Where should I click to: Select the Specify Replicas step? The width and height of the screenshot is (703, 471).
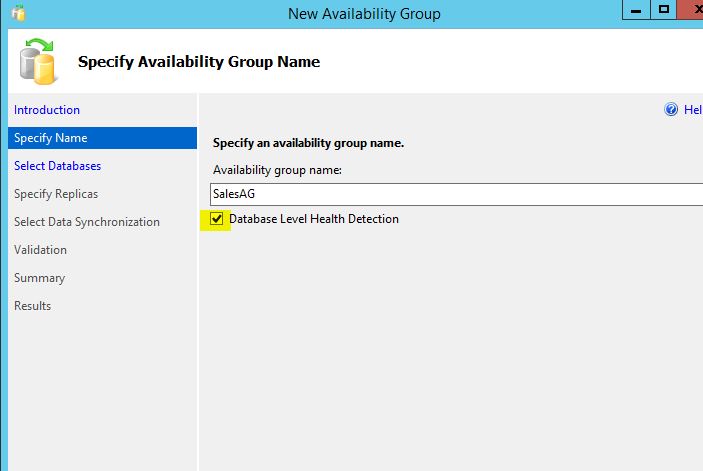(x=56, y=194)
